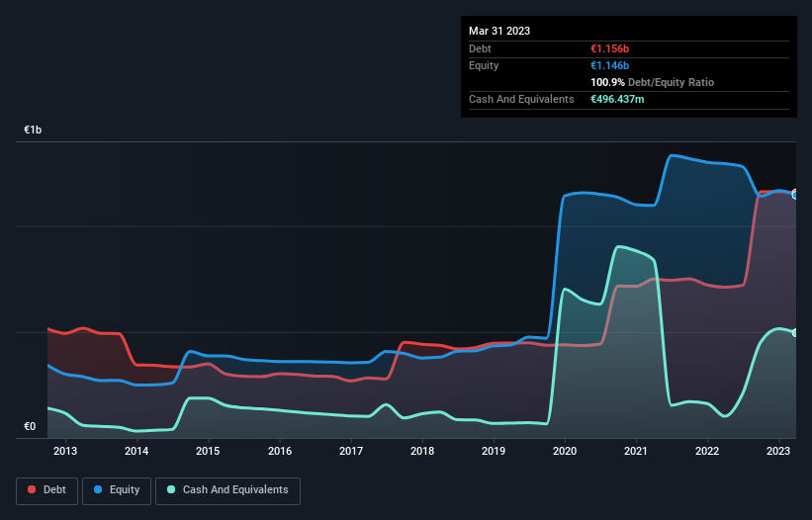Click the 2020 x-axis label

565,451
